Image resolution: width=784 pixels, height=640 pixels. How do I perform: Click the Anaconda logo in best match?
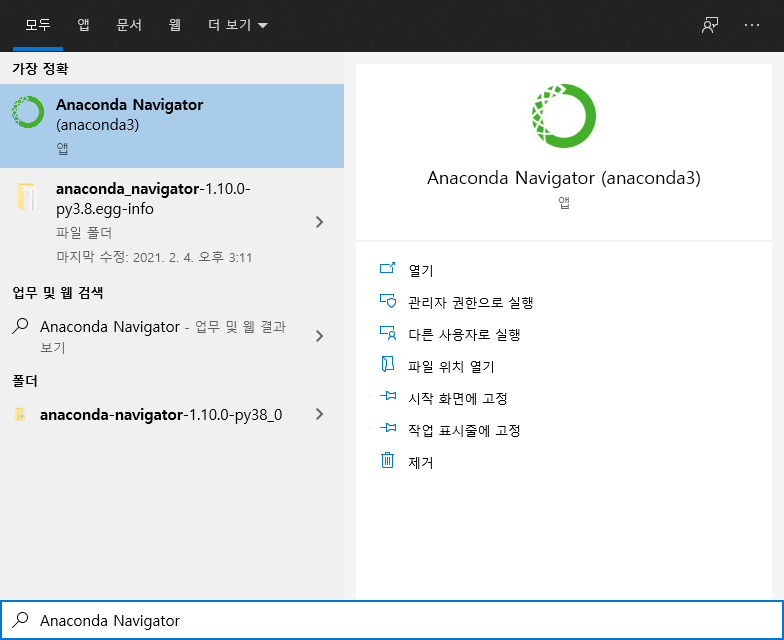pos(28,112)
